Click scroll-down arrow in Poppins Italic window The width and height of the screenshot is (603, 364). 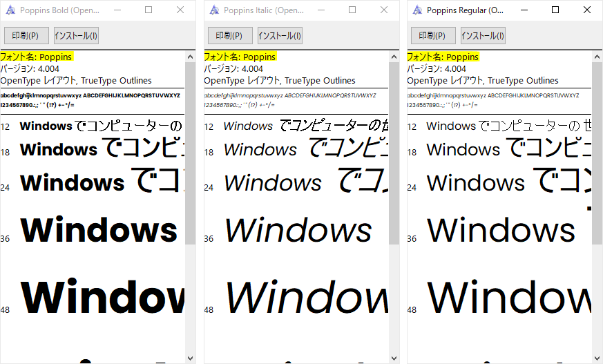[x=394, y=358]
